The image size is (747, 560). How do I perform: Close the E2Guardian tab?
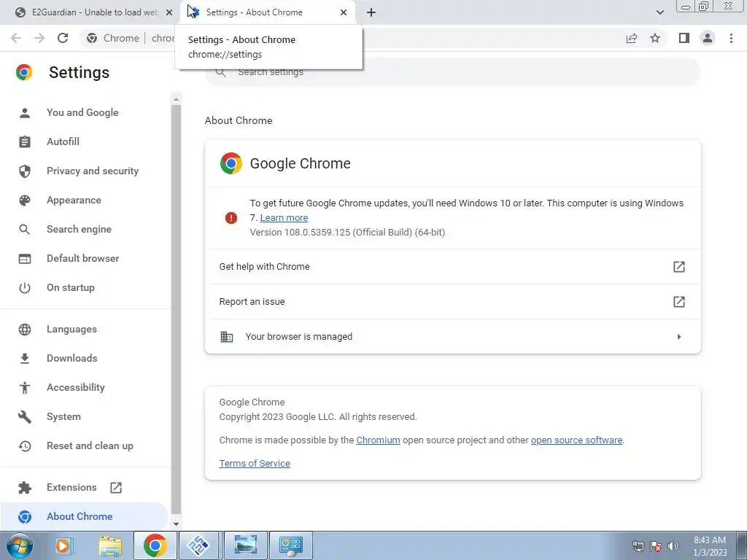tap(169, 12)
